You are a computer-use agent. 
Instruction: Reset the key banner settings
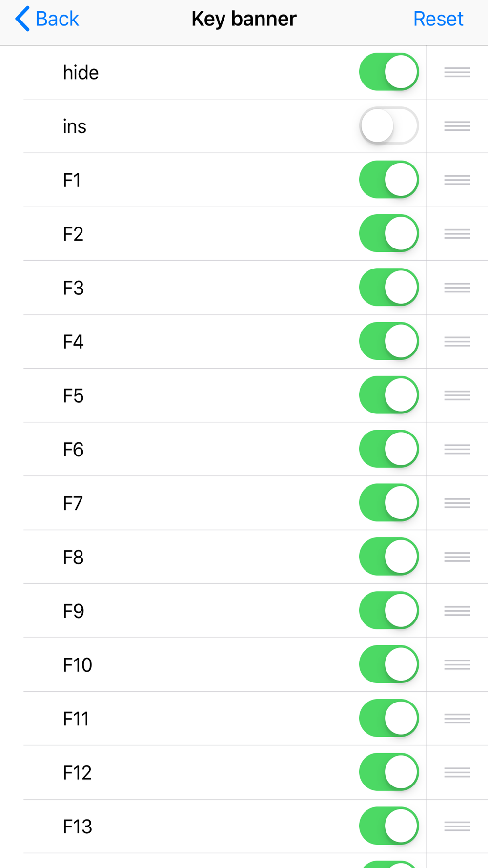[438, 19]
